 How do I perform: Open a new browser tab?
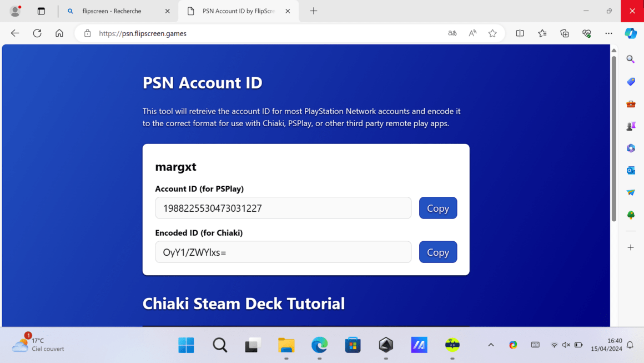click(x=314, y=11)
